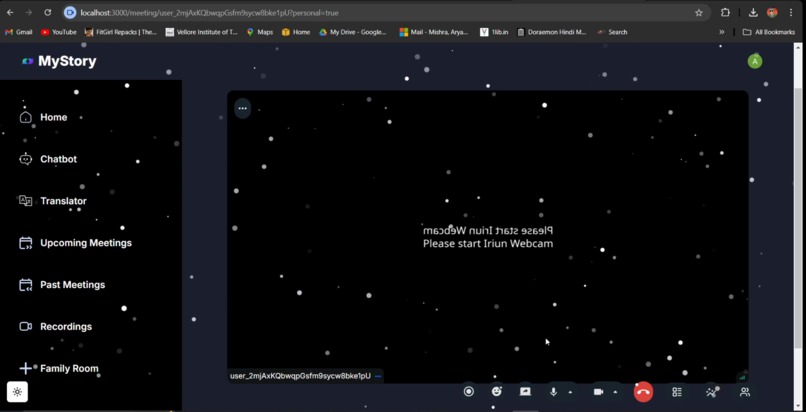The image size is (806, 412).
Task: Open the Home bookmark in bookmarks bar
Action: tap(296, 32)
